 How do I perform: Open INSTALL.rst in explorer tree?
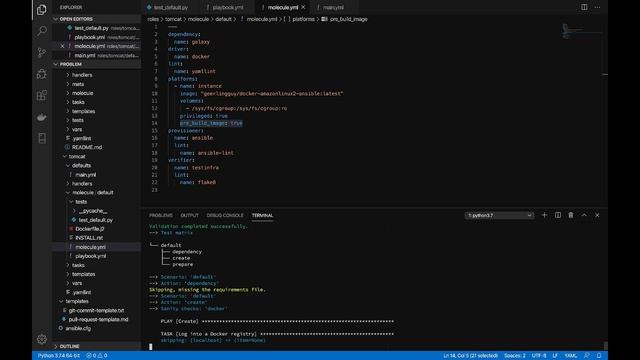pyautogui.click(x=89, y=238)
